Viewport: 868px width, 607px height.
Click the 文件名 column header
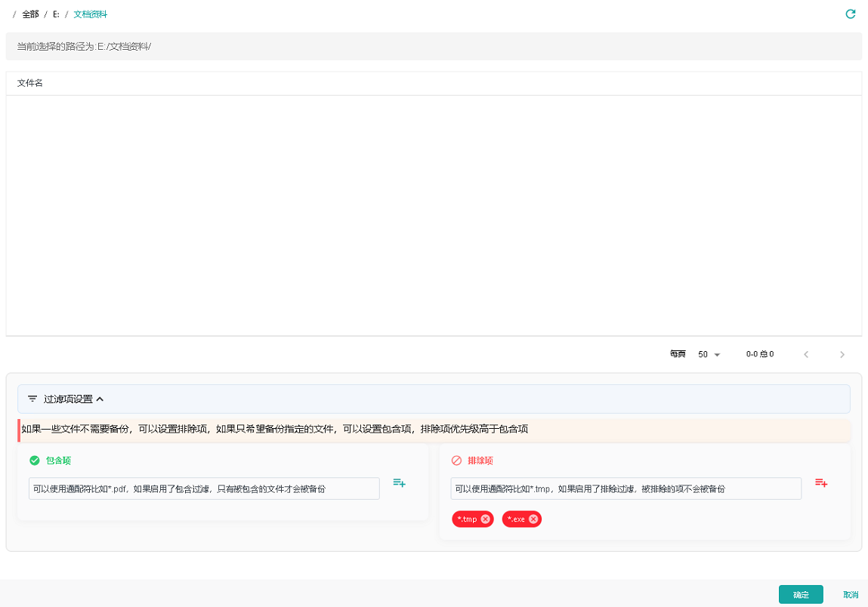click(30, 83)
